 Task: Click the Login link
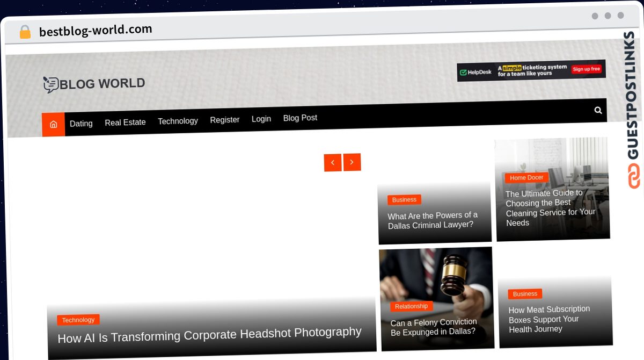(261, 119)
